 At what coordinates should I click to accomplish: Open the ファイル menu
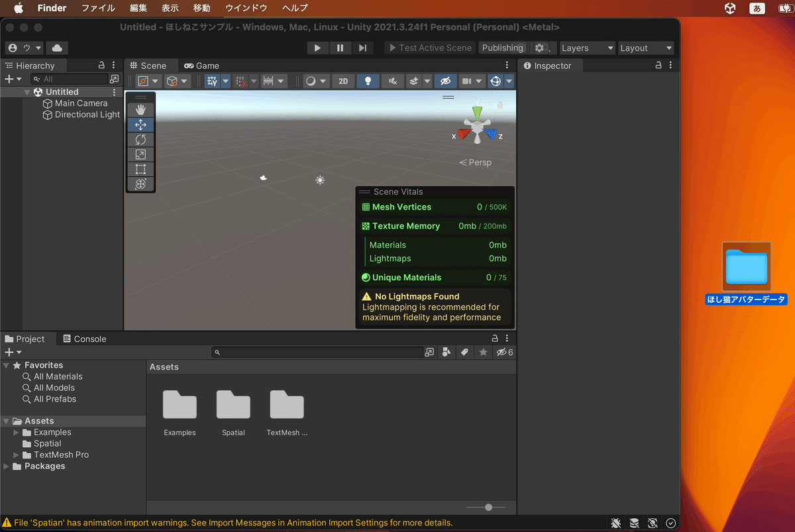click(98, 8)
